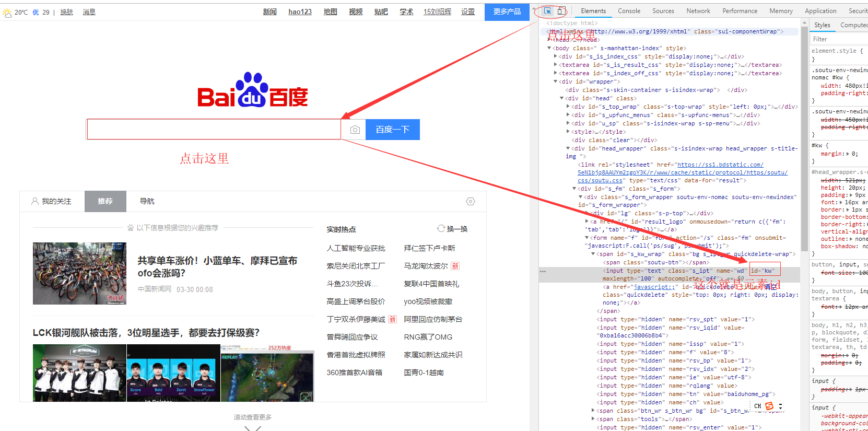Click the 更多产品 button
The image size is (868, 431).
point(507,11)
